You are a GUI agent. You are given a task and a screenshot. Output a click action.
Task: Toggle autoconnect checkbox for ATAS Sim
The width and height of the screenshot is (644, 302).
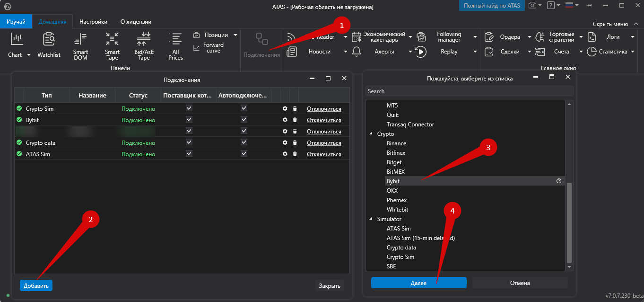(244, 154)
